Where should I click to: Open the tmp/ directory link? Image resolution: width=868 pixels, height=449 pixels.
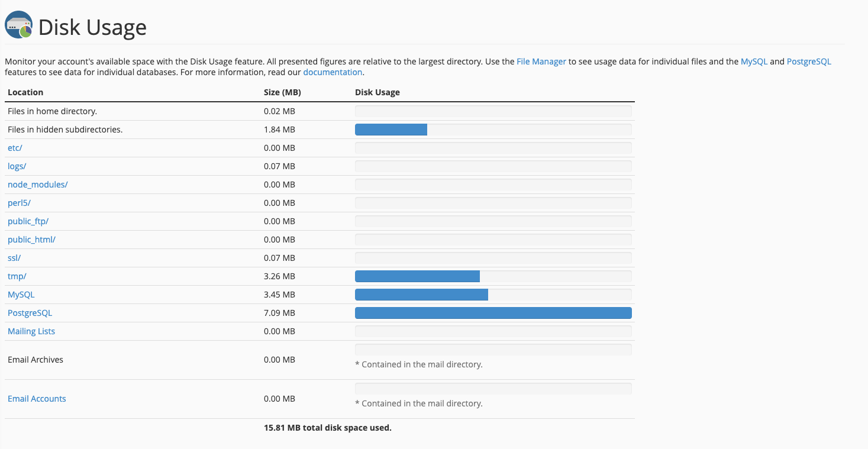17,276
